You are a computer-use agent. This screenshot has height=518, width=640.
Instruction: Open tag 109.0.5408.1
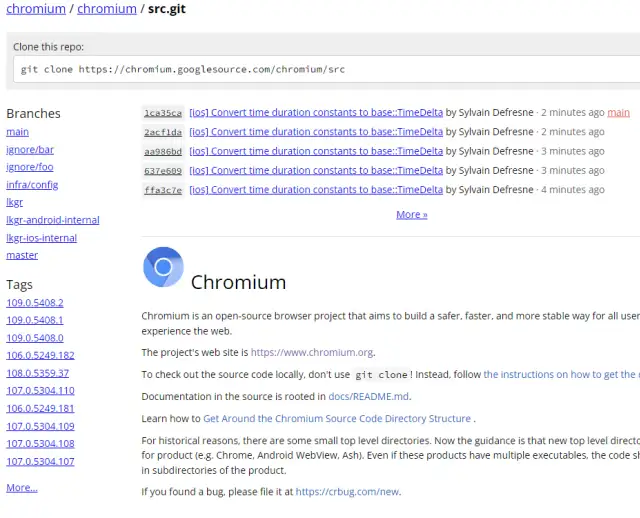(x=35, y=320)
